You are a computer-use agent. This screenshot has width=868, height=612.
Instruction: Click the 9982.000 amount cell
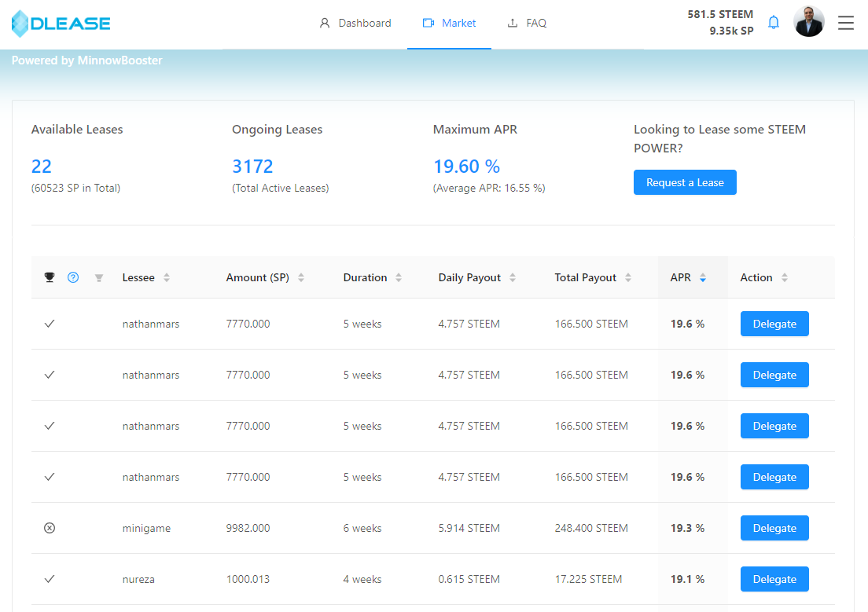pyautogui.click(x=248, y=528)
